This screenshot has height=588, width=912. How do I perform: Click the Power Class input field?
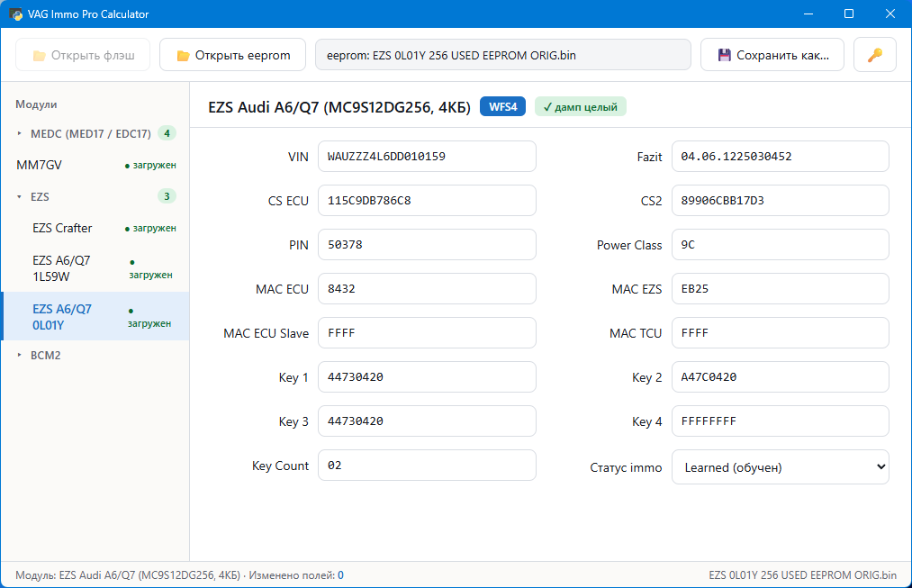click(x=780, y=245)
